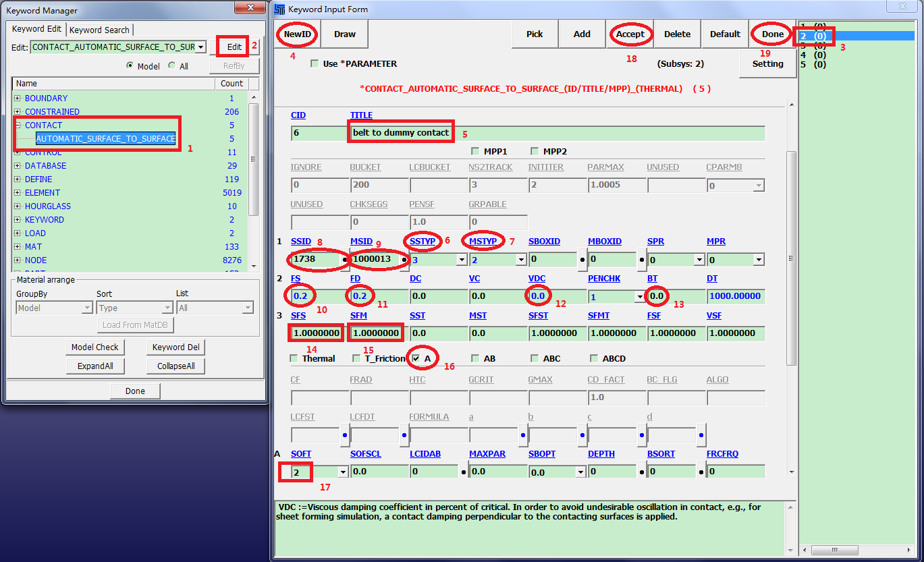
Task: Expand the ELEMENT keyword tree node
Action: tap(18, 193)
